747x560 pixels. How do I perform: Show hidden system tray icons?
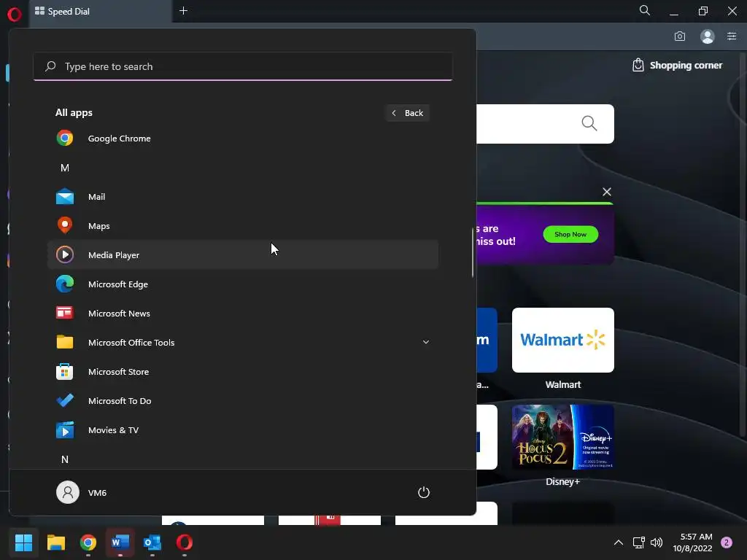click(619, 542)
